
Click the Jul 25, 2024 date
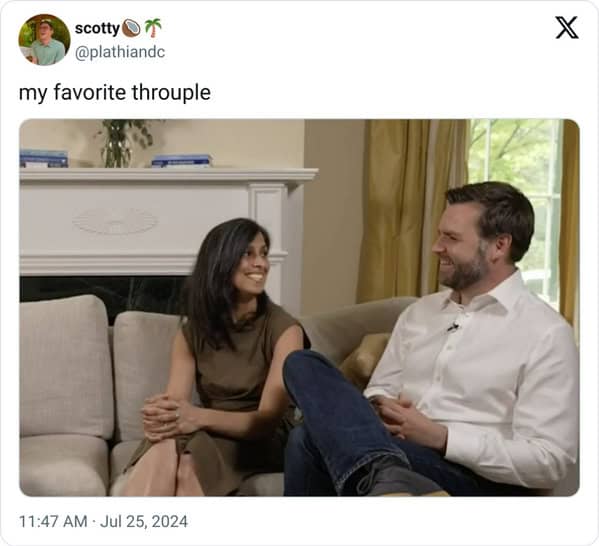(144, 522)
